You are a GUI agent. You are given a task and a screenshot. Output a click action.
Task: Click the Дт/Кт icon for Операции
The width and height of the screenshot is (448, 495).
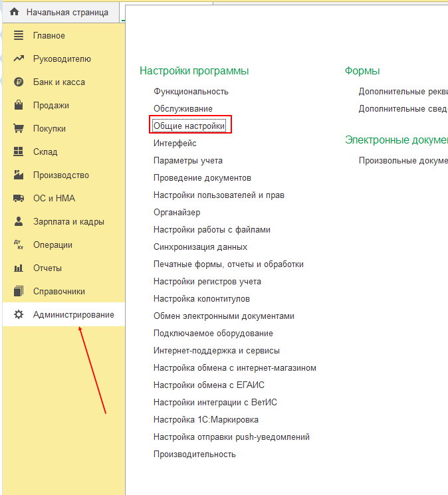pyautogui.click(x=19, y=245)
